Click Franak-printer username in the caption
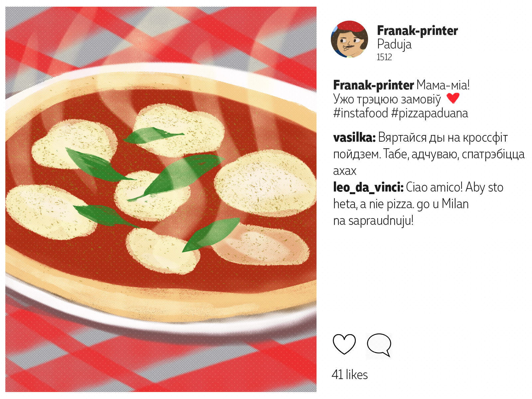The width and height of the screenshot is (532, 399). point(373,85)
